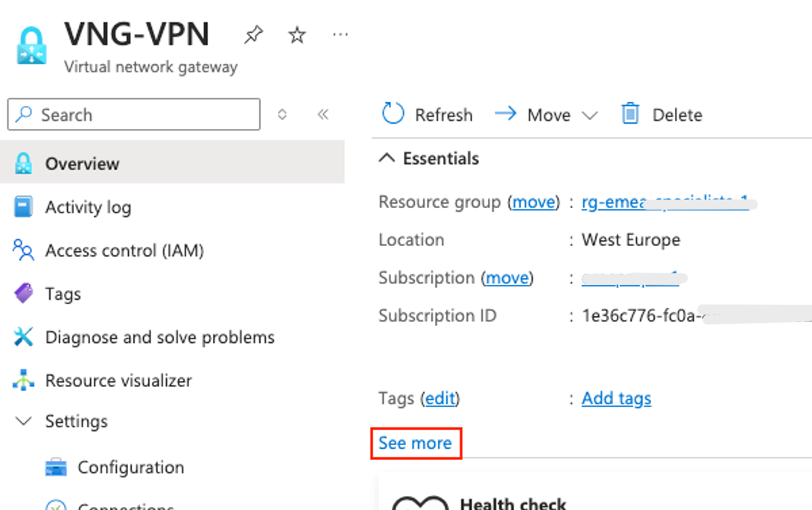Click the Search resources input field
Image resolution: width=812 pixels, height=510 pixels.
click(133, 114)
